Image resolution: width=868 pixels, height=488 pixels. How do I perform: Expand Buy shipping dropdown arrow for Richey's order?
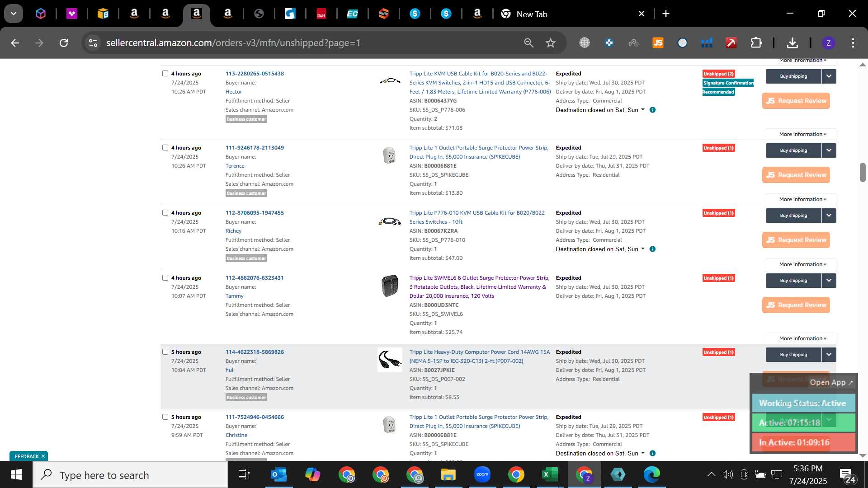(x=829, y=216)
